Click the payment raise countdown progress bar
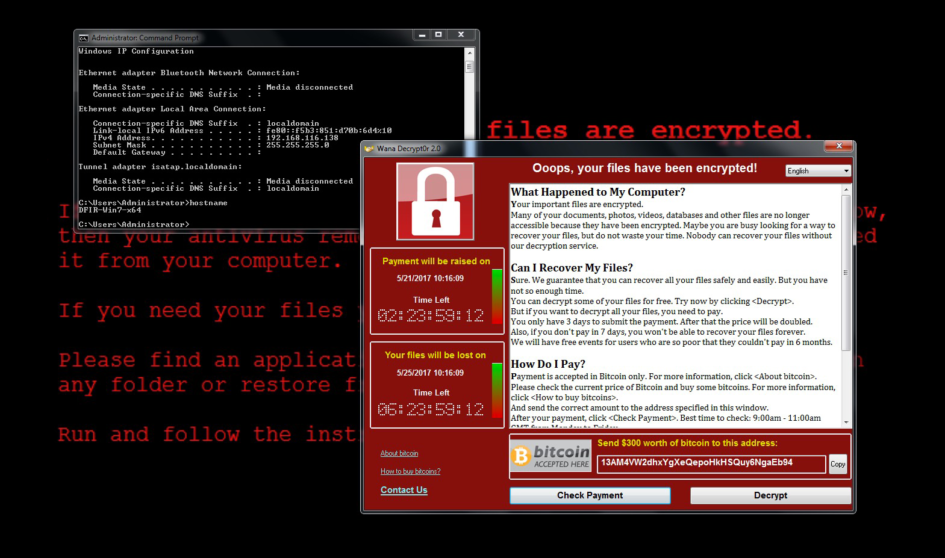Screen dimensions: 945x558 point(497,296)
